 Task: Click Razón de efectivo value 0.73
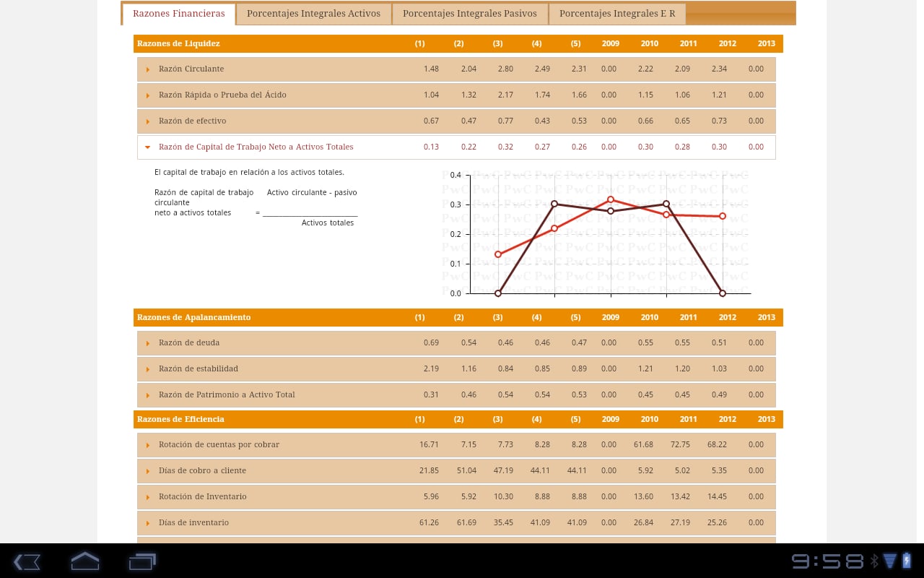(719, 121)
